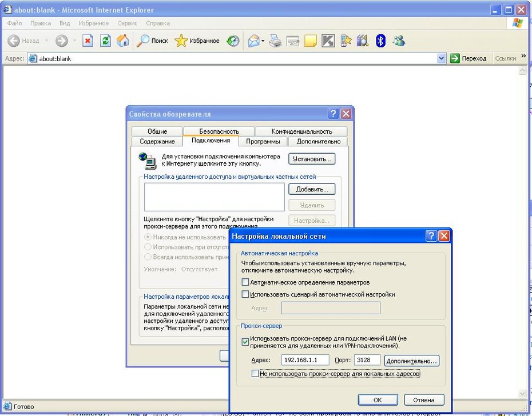
Task: Click the Дополнительно... proxy button
Action: pos(411,361)
